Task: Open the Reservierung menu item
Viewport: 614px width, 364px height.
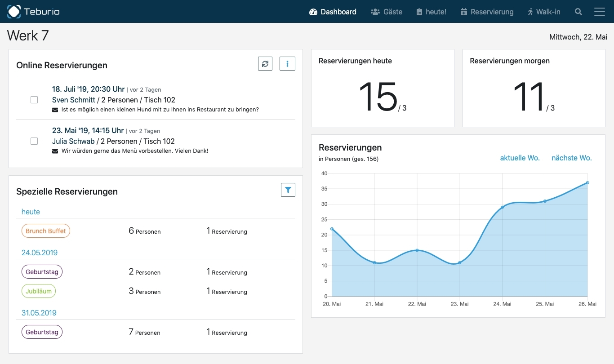Action: pyautogui.click(x=487, y=12)
